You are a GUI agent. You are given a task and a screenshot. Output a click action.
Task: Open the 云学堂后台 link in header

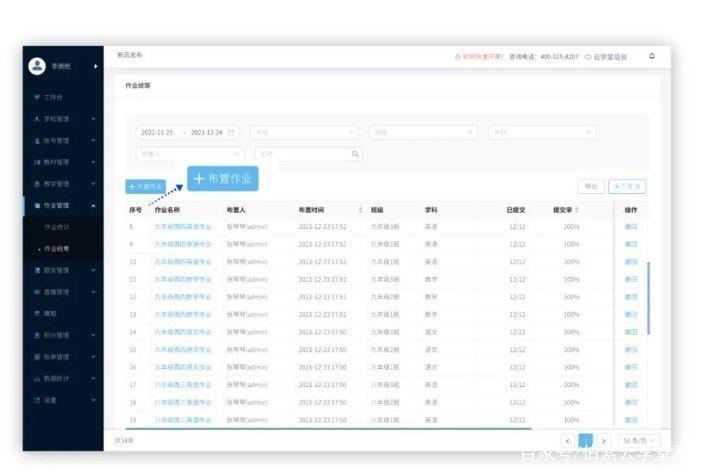pyautogui.click(x=606, y=57)
